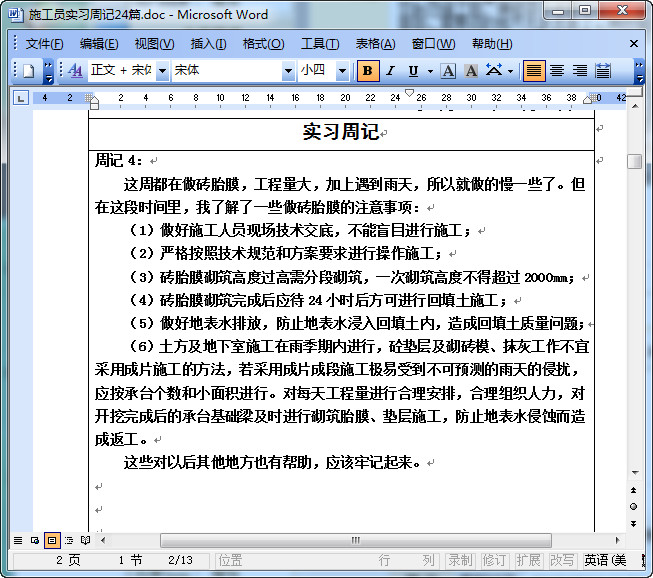The height and width of the screenshot is (578, 653).
Task: Click the right indent marker on the ruler
Action: click(x=588, y=99)
